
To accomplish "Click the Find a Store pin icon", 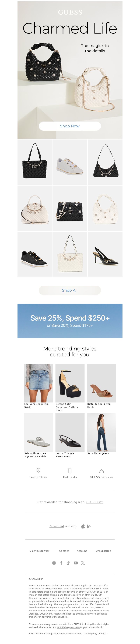I will 38,470.
